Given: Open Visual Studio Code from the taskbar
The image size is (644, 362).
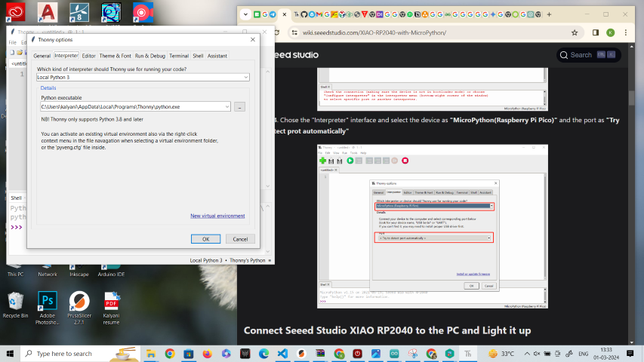Looking at the screenshot, I should (x=282, y=354).
